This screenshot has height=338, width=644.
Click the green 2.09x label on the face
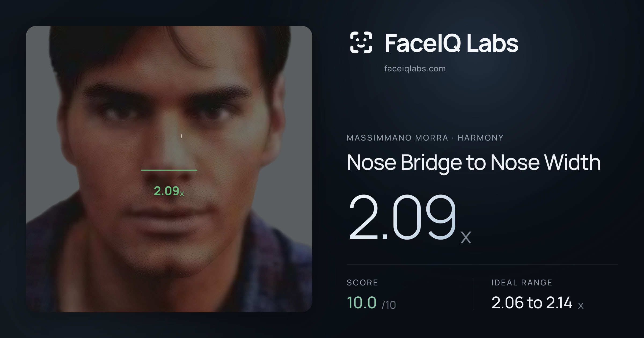click(x=169, y=191)
